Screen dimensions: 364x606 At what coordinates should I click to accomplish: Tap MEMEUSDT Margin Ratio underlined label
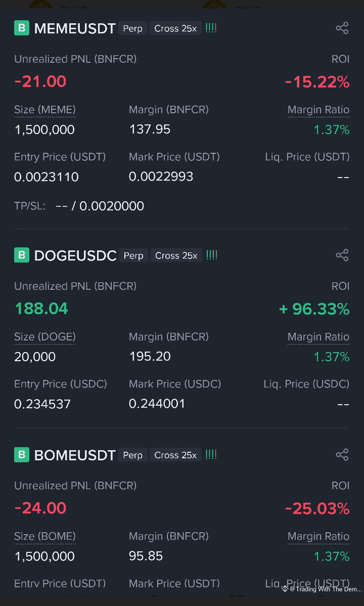[318, 110]
